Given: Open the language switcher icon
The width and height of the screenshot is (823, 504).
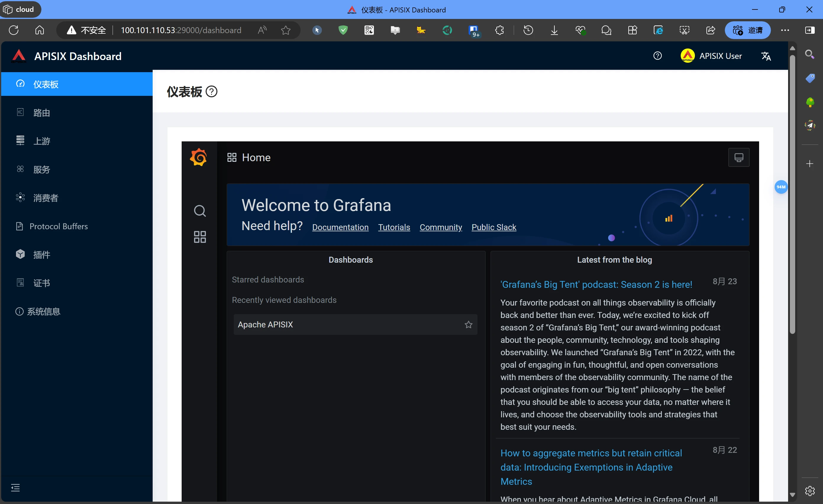Looking at the screenshot, I should click(x=766, y=56).
